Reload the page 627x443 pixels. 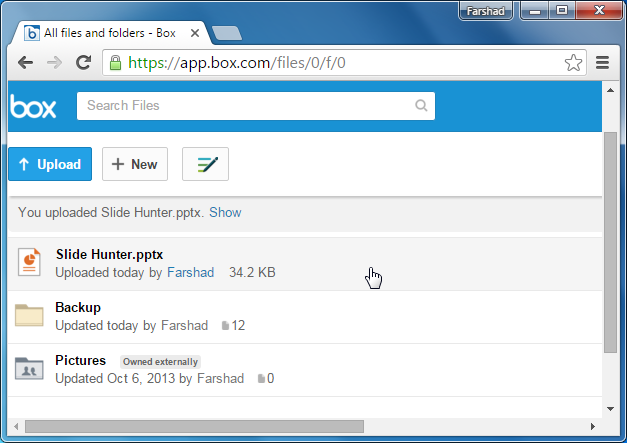click(x=84, y=62)
